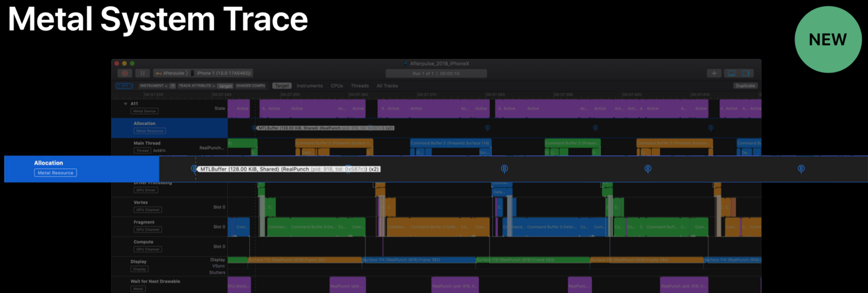The width and height of the screenshot is (868, 293).
Task: Select the A11 track name
Action: click(x=134, y=104)
